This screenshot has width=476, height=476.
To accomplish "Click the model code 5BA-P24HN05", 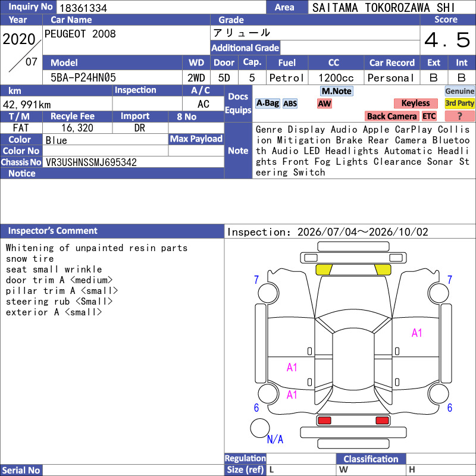I will point(83,78).
